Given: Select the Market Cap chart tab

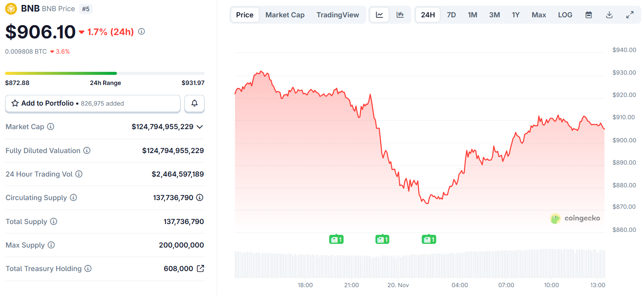Looking at the screenshot, I should (x=285, y=14).
